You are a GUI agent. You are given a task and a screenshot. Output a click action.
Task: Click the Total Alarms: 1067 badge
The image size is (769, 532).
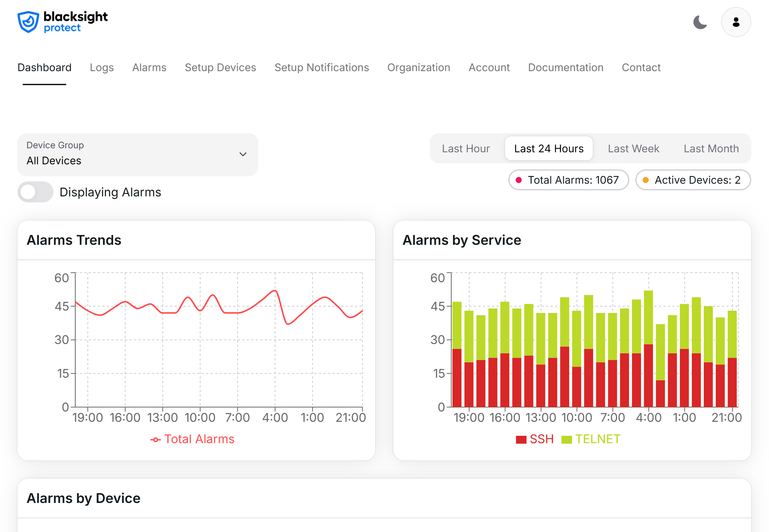click(568, 180)
